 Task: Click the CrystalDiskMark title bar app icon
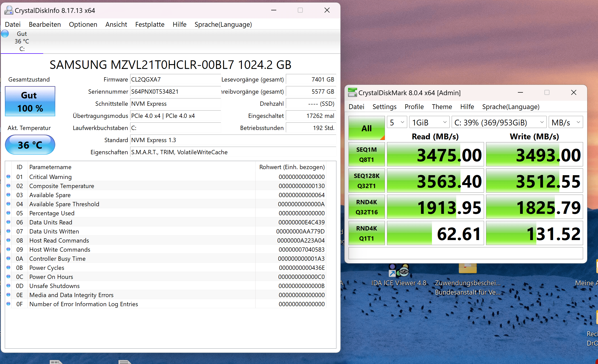[353, 93]
